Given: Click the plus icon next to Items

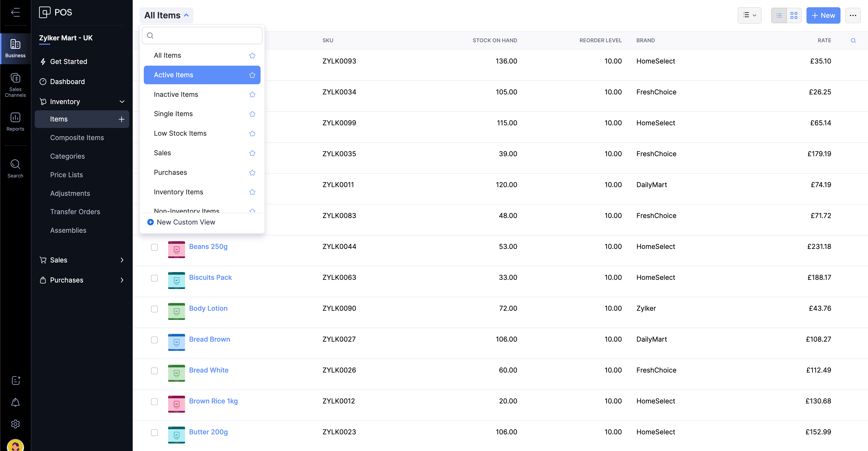Looking at the screenshot, I should pyautogui.click(x=121, y=119).
